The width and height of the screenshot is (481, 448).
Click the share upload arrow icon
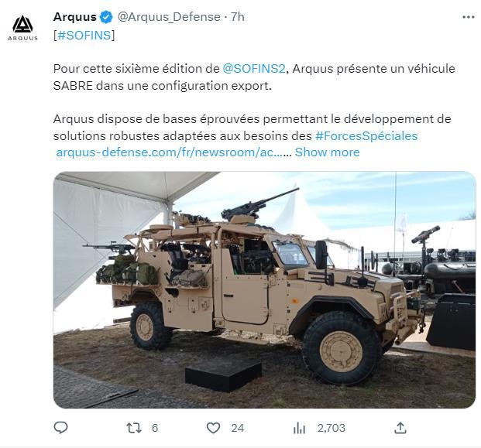tap(400, 428)
